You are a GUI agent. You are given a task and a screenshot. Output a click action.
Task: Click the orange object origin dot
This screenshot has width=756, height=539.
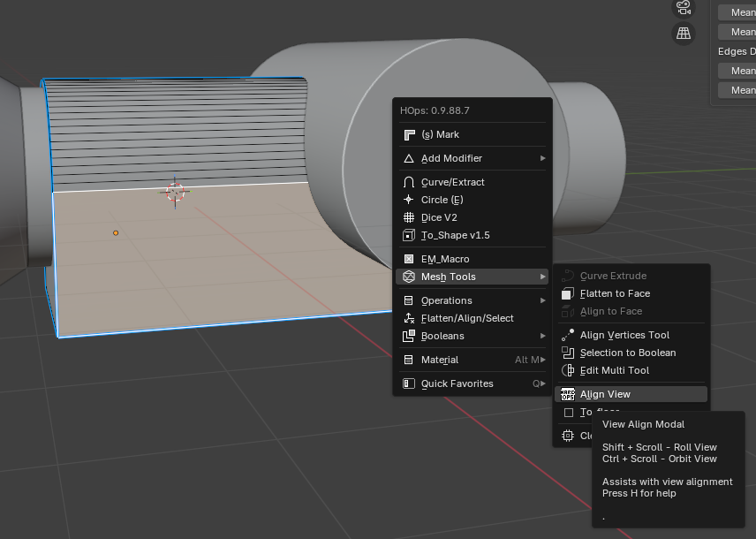(x=116, y=233)
